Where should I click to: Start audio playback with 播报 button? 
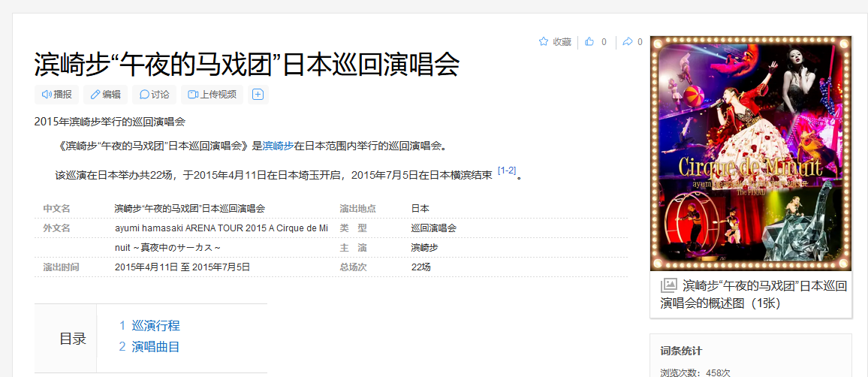(x=57, y=94)
